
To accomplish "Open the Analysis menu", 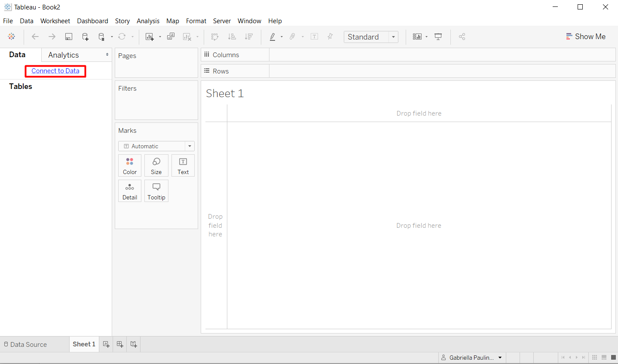I will coord(148,21).
